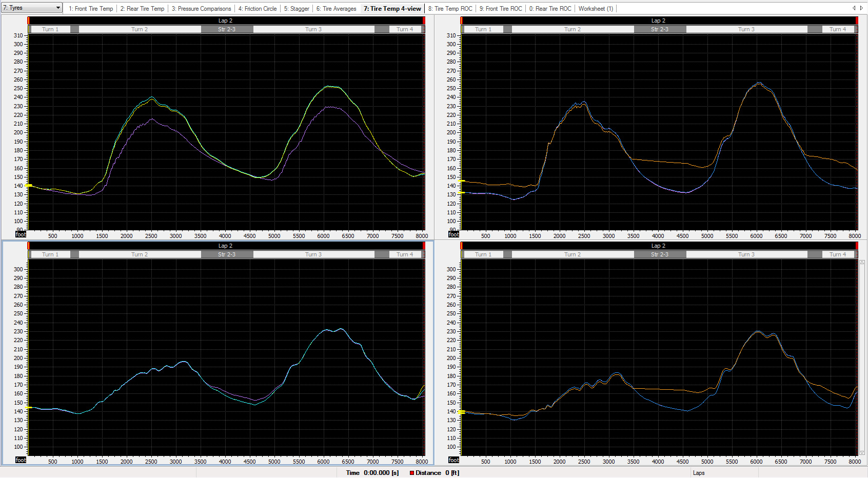Open the "7: Tyres" worksheet group dropdown
868x478 pixels.
(x=30, y=7)
